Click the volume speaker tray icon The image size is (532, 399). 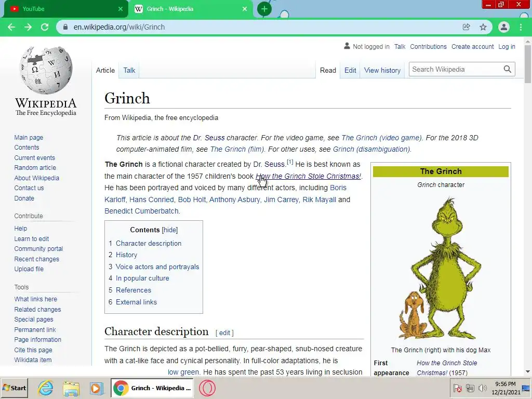(482, 388)
